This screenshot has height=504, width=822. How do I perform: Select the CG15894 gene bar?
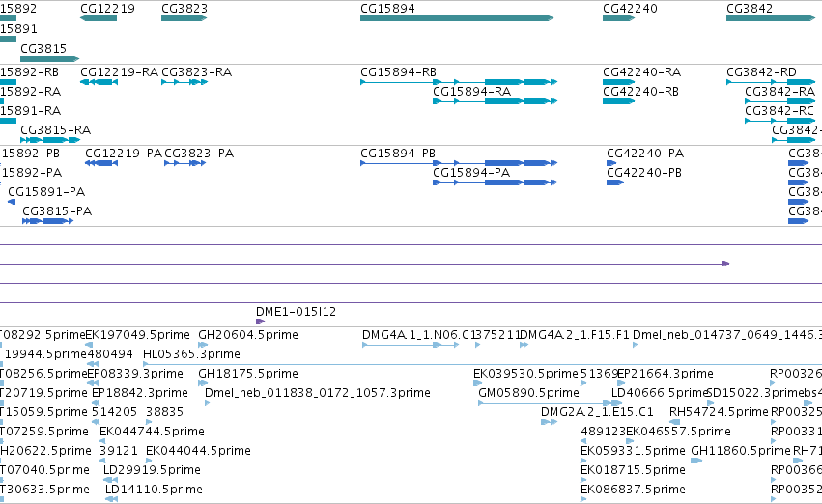click(457, 18)
